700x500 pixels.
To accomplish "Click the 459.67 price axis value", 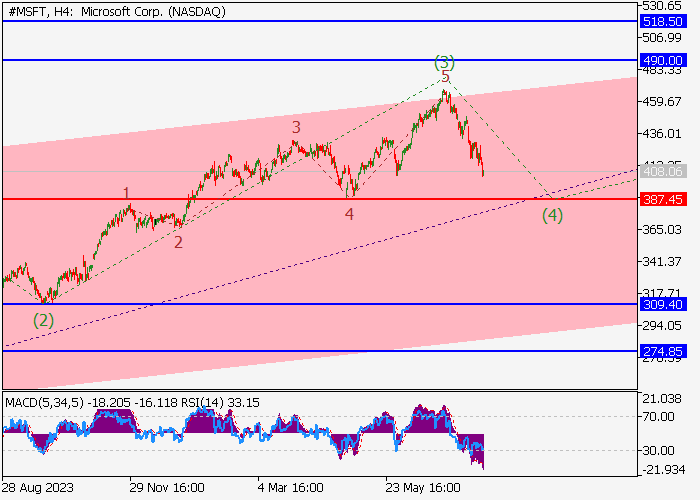I will 662,102.
